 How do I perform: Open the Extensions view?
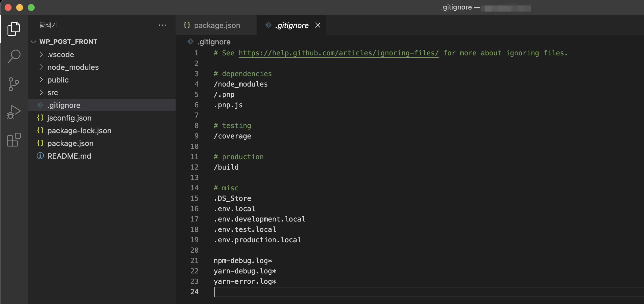[14, 140]
